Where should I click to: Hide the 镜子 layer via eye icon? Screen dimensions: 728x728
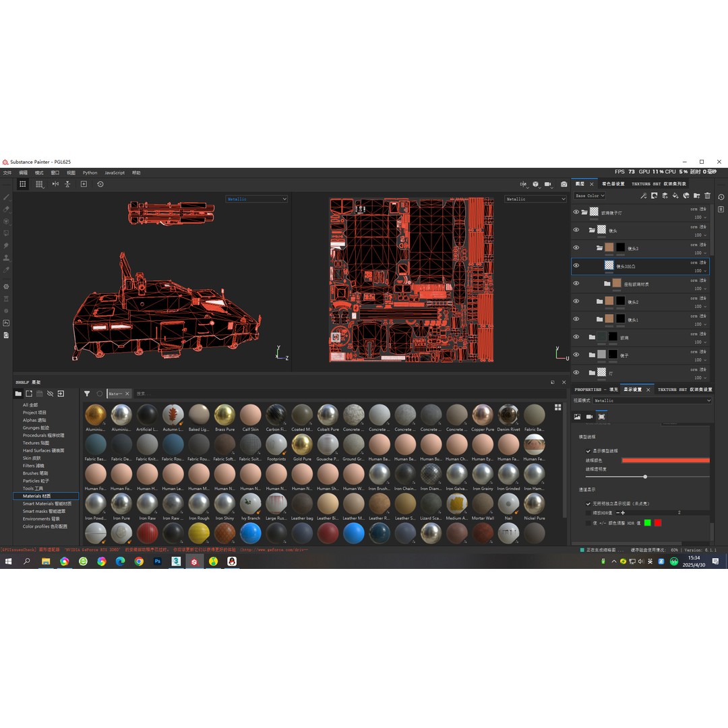click(x=576, y=355)
